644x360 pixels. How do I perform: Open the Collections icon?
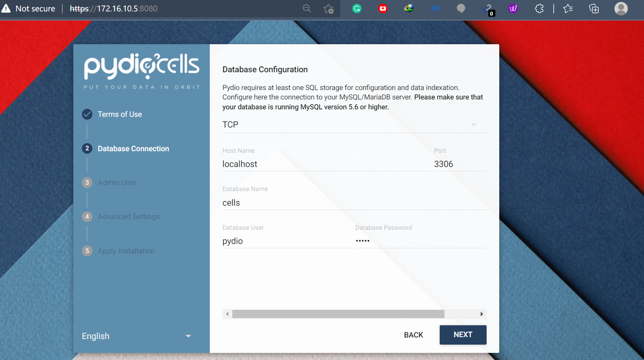tap(594, 8)
